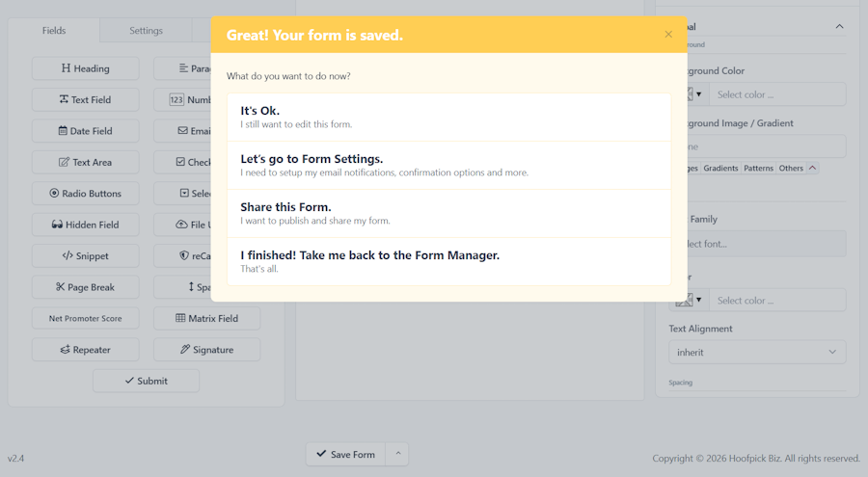Insert a Date Field

(x=85, y=131)
